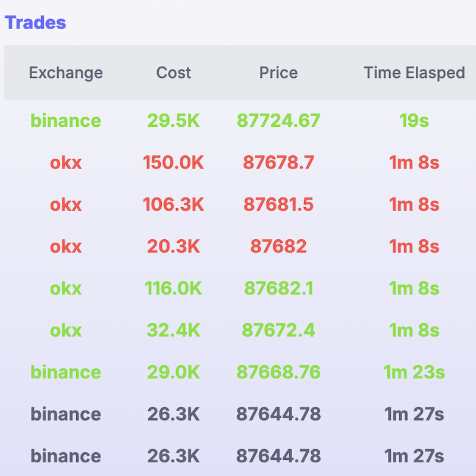This screenshot has width=476, height=476.
Task: Click the exchange name okx in second row
Action: 65,162
